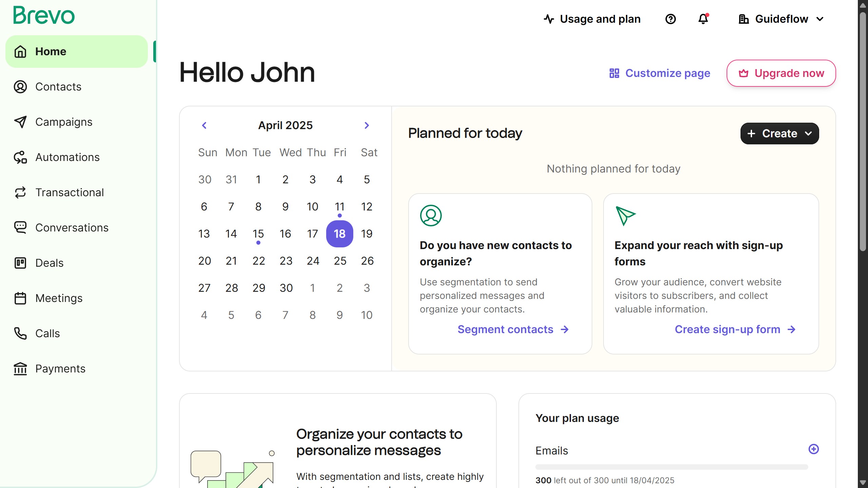Click the help question mark icon
868x488 pixels.
(x=670, y=19)
